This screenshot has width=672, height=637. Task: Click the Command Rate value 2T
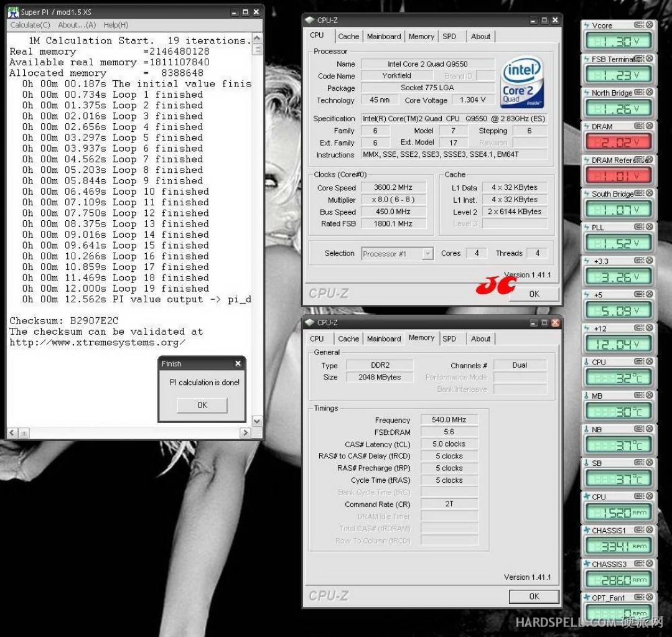coord(449,504)
